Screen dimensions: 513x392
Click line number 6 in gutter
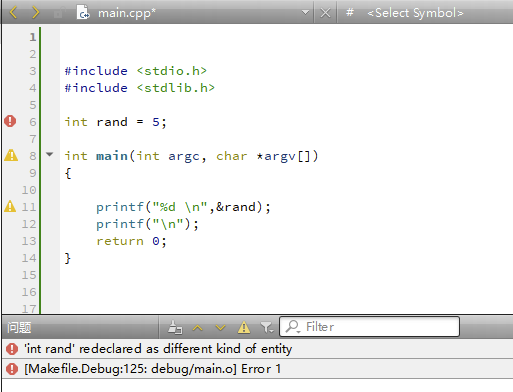(x=33, y=122)
